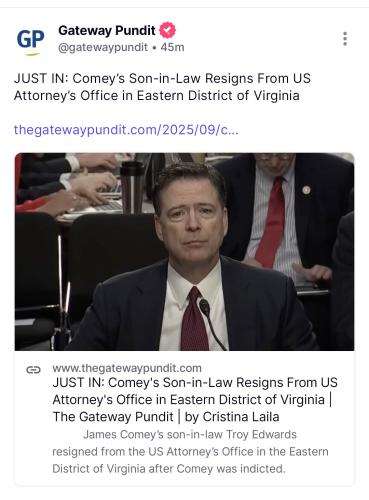This screenshot has height=500, width=369.
Task: Click 'The Gateway Pundit' text in card title
Action: [x=113, y=417]
